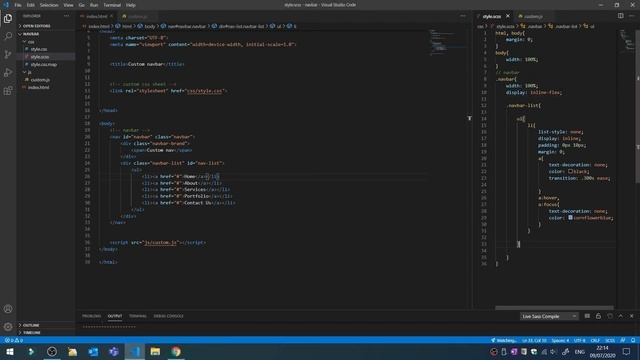Switch to the Problems panel tab
Viewport: 640px width, 360px height.
(91, 316)
